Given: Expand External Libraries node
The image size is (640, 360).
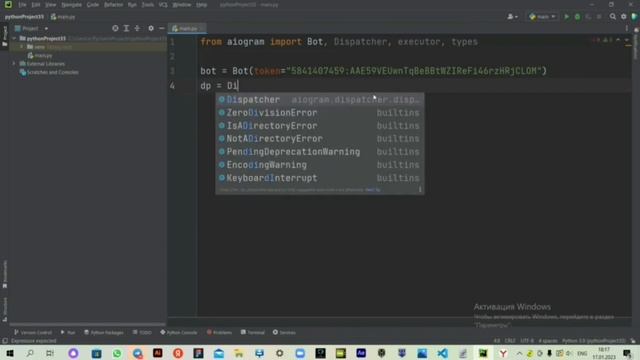Looking at the screenshot, I should click(14, 64).
